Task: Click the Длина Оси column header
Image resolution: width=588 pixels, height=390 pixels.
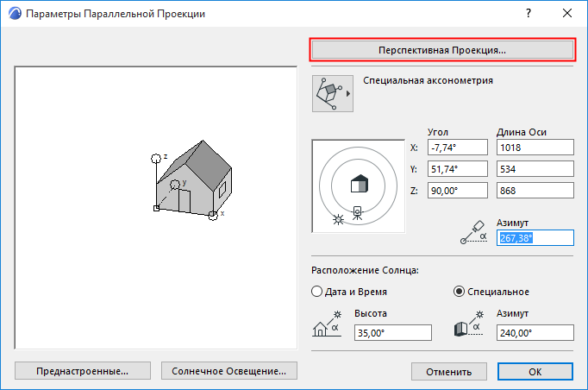Action: click(x=522, y=132)
